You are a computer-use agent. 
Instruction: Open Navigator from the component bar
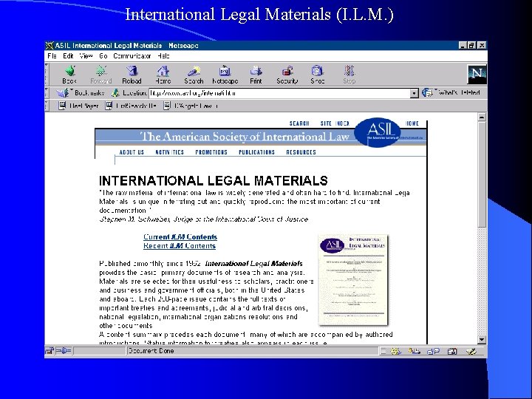pos(395,352)
